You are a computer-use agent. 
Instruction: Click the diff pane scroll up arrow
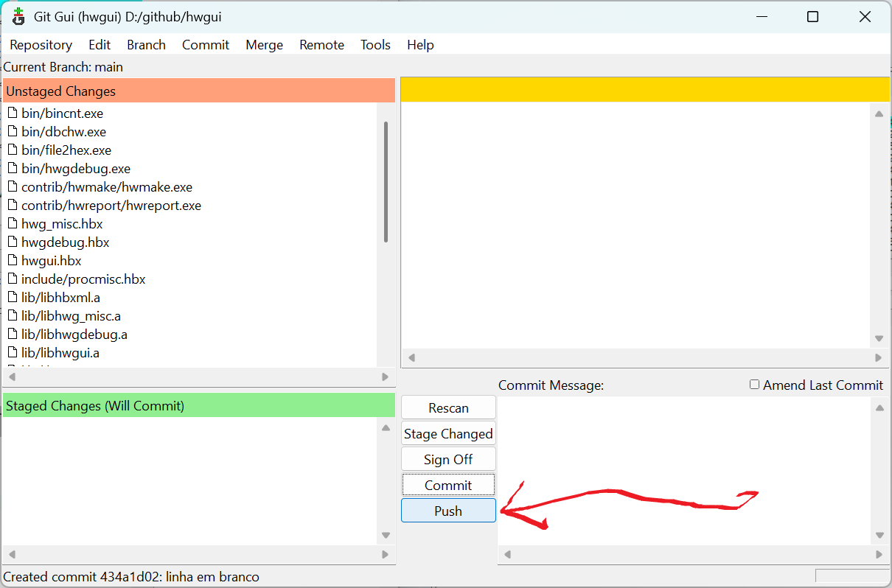click(x=879, y=113)
